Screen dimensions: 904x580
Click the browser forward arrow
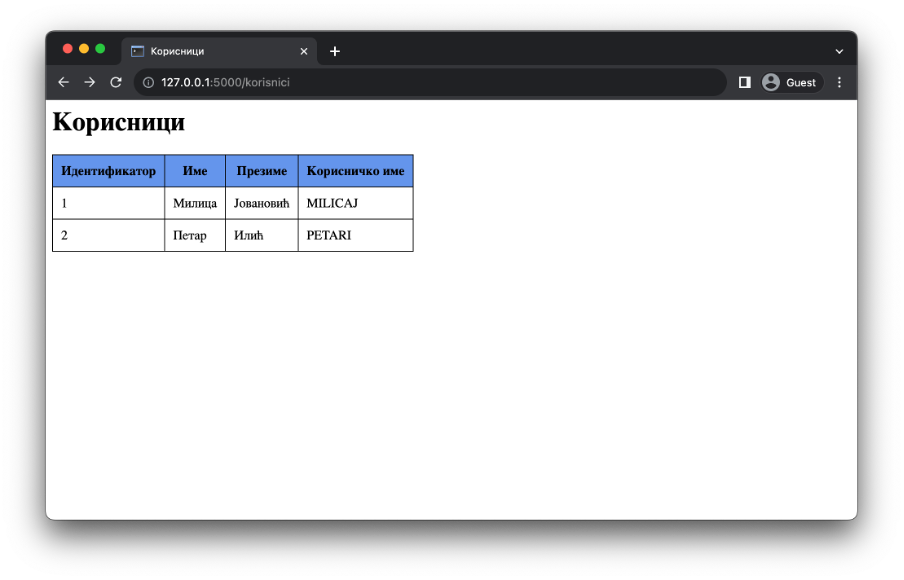(x=90, y=82)
